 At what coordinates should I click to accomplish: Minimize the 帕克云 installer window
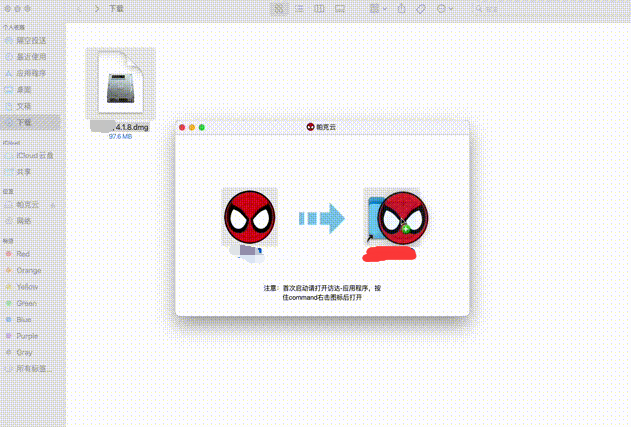pyautogui.click(x=192, y=128)
